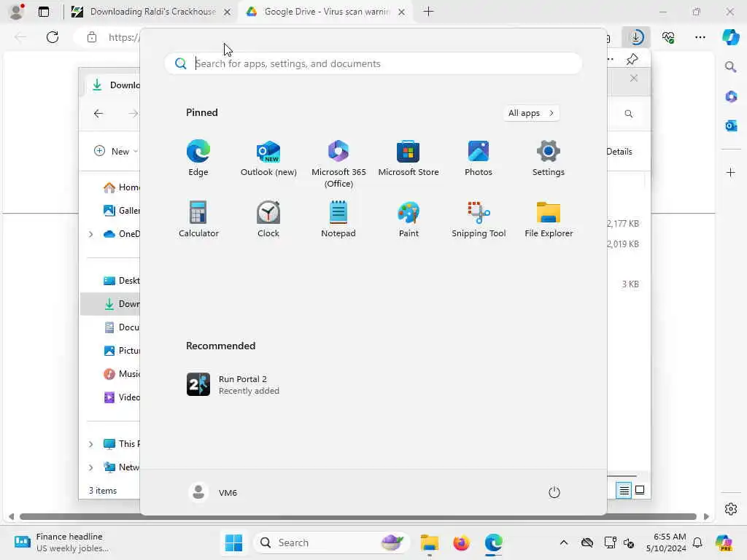Image resolution: width=747 pixels, height=560 pixels.
Task: Launch Snipping Tool
Action: pos(479,219)
